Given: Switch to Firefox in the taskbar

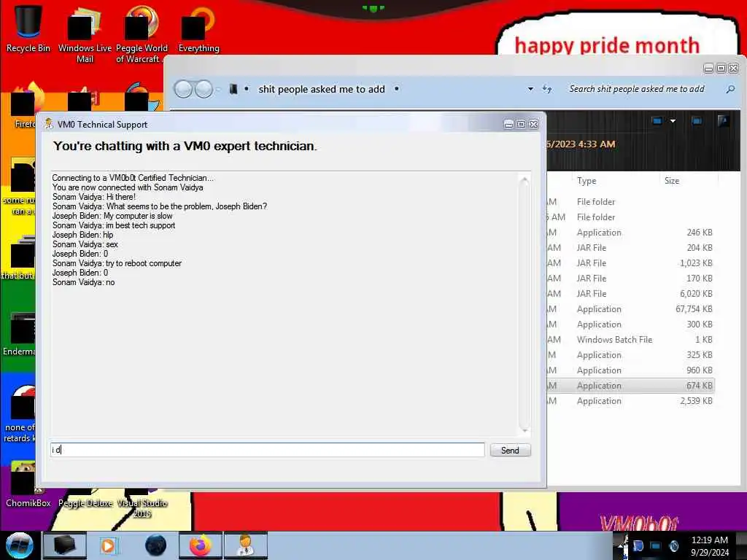Looking at the screenshot, I should [200, 545].
